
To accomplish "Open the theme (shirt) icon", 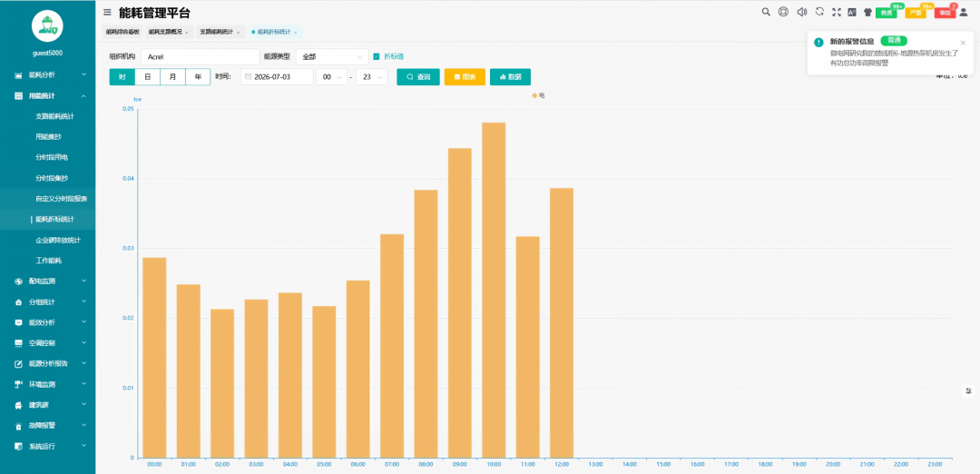I will [867, 12].
